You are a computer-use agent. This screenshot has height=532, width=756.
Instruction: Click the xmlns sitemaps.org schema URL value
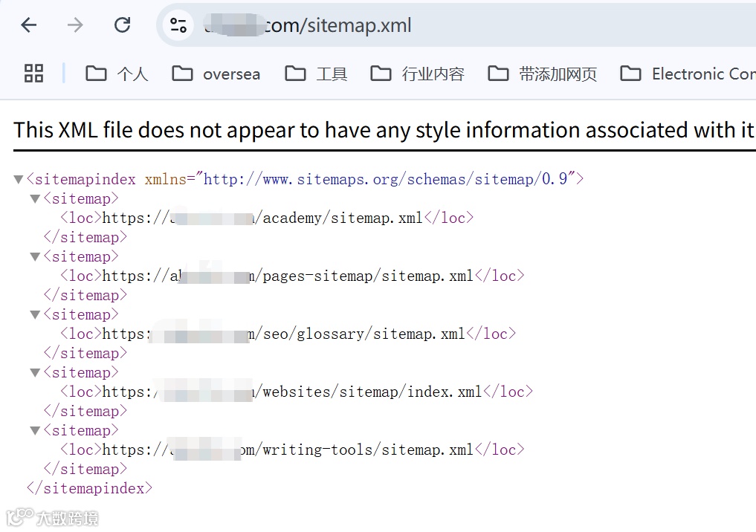tap(385, 179)
